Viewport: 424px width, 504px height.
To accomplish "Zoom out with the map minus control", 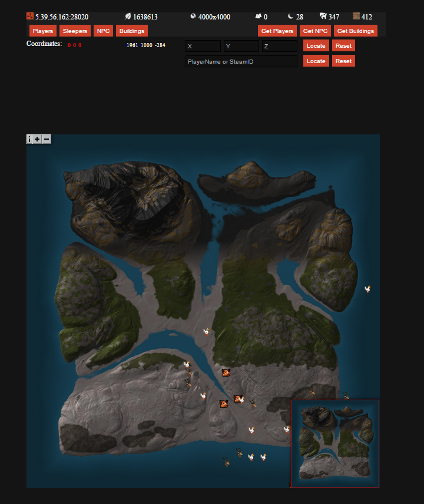I will click(x=47, y=139).
